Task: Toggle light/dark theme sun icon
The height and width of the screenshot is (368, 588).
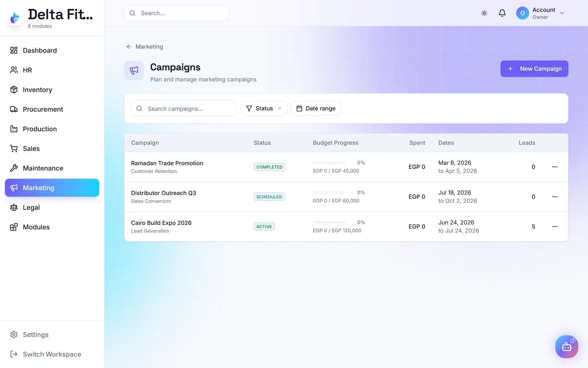Action: (x=484, y=13)
